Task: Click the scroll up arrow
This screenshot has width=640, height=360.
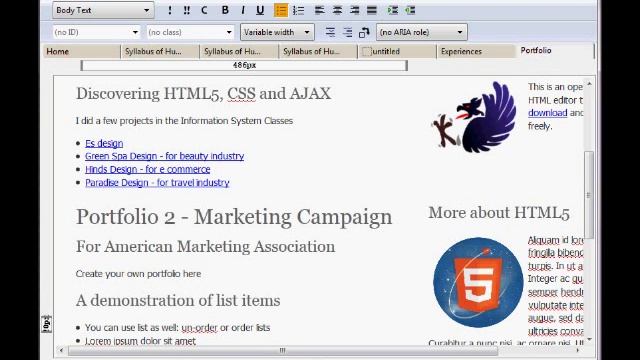Action: point(589,84)
